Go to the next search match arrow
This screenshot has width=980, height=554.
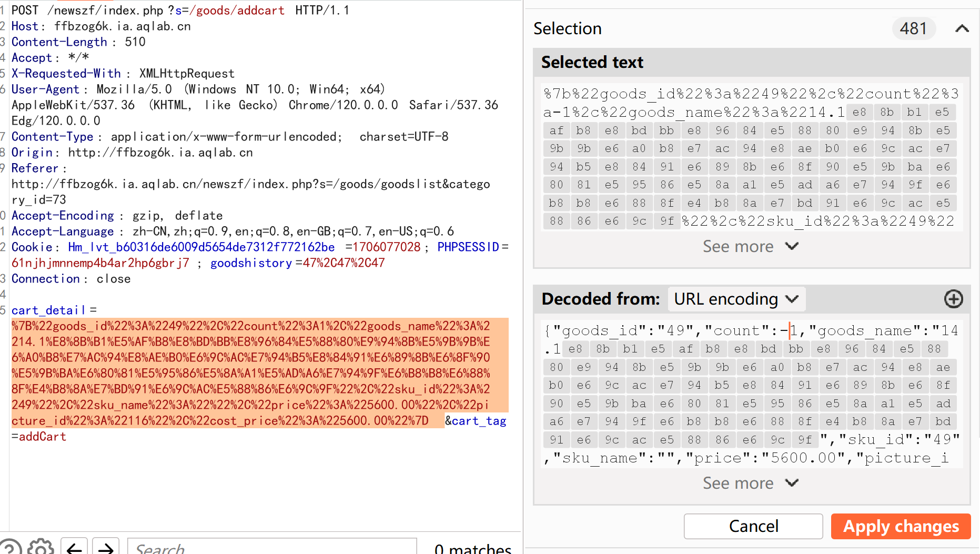(106, 547)
